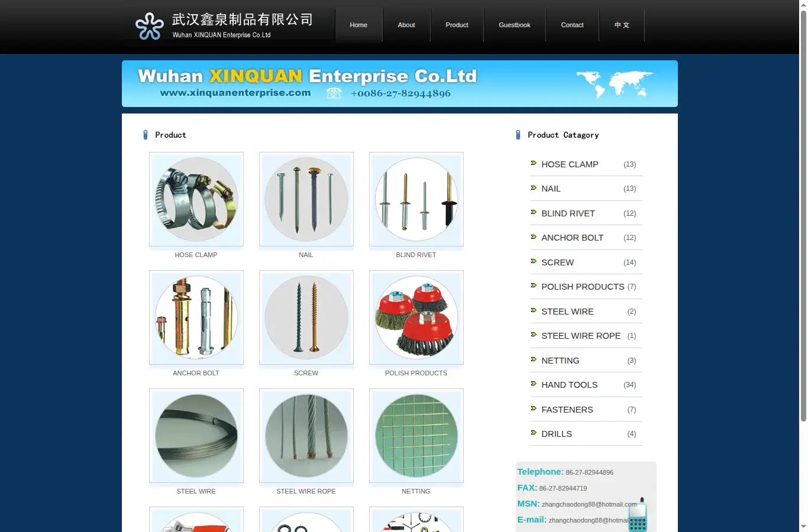The height and width of the screenshot is (532, 808).
Task: Open the hose clamp product image
Action: 196,199
